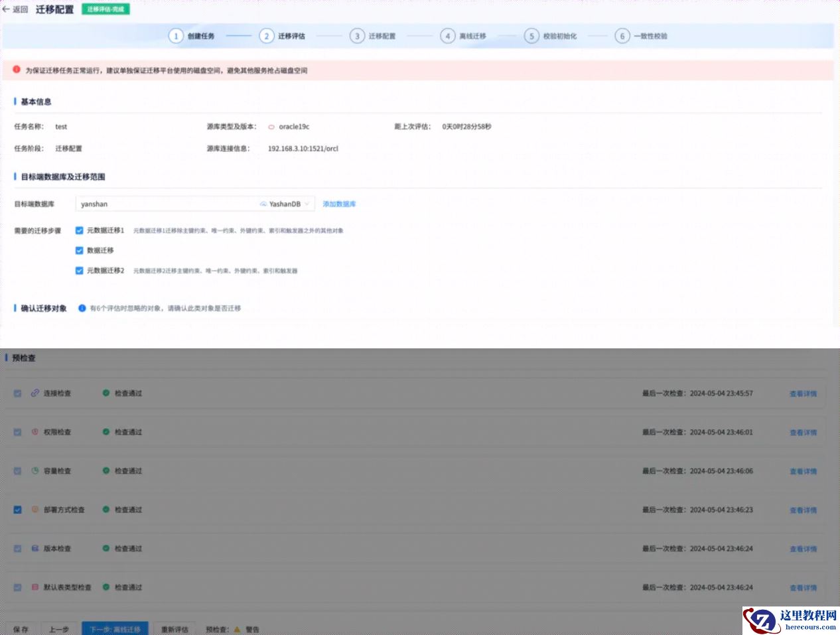Toggle the 元数据迁移1 checkbox
Viewport: 840px width, 635px height.
pyautogui.click(x=80, y=230)
